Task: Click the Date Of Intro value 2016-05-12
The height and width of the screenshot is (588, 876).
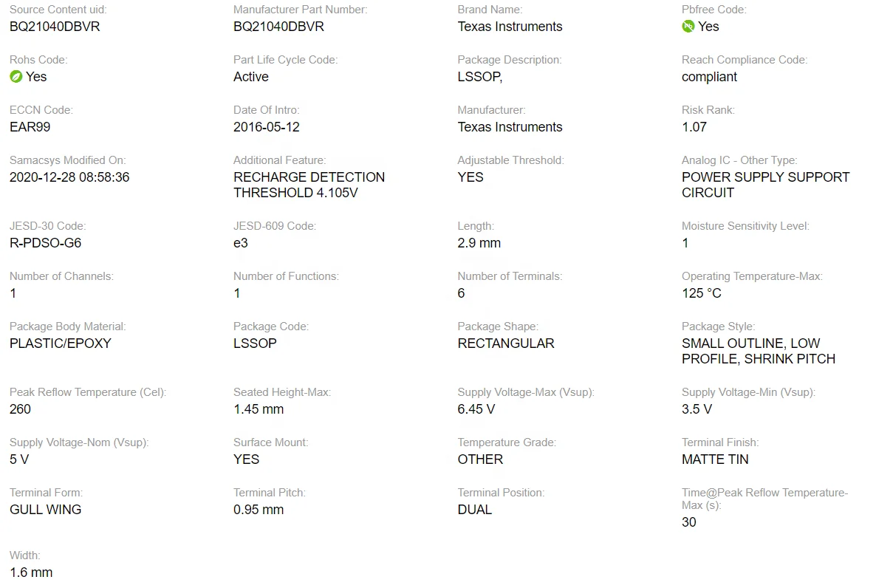Action: [x=267, y=127]
